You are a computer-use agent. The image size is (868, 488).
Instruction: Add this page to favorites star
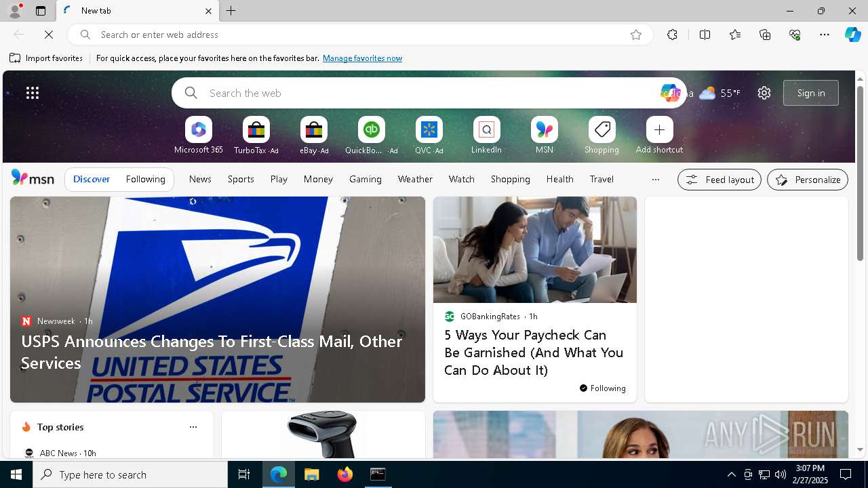coord(636,35)
